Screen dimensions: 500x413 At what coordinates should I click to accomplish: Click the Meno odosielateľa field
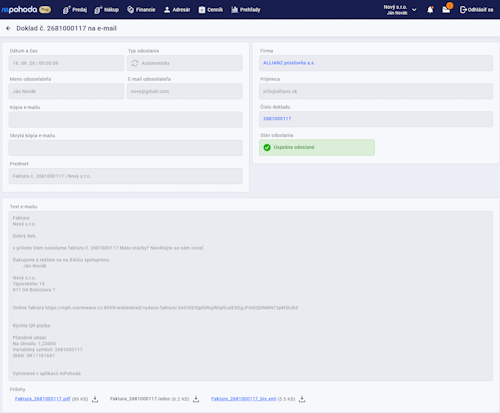click(x=66, y=91)
